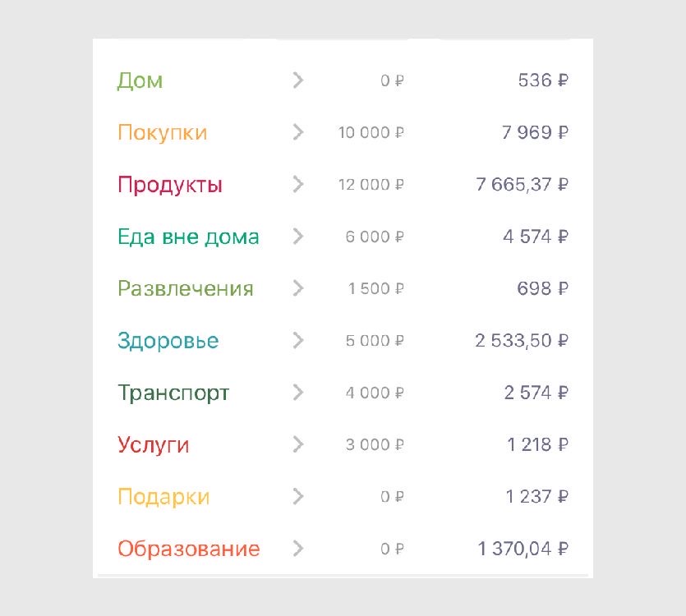The height and width of the screenshot is (616, 686).
Task: Select the 2 533,50 ₽ Здоровье amount
Action: pos(522,340)
